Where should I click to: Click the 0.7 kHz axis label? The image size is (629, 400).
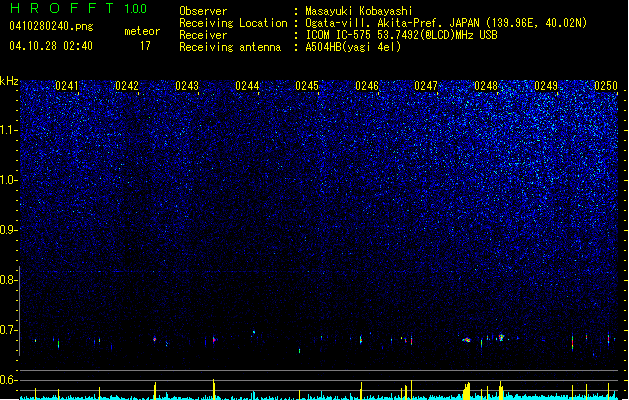(9, 330)
